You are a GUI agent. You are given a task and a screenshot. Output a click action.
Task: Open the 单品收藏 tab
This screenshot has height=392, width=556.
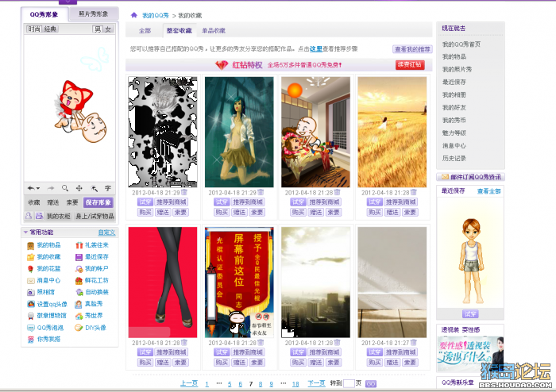point(214,31)
